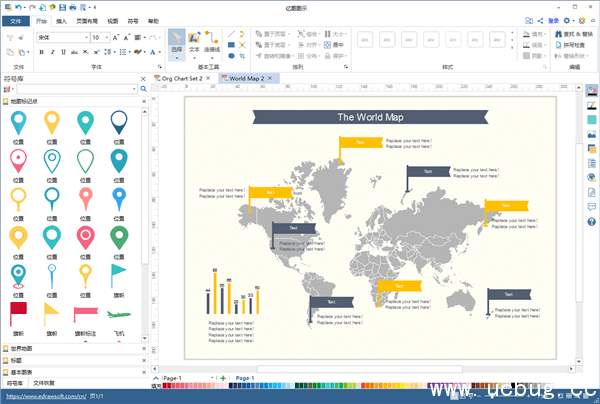
Task: Click the add page plus icon
Action: tap(222, 378)
